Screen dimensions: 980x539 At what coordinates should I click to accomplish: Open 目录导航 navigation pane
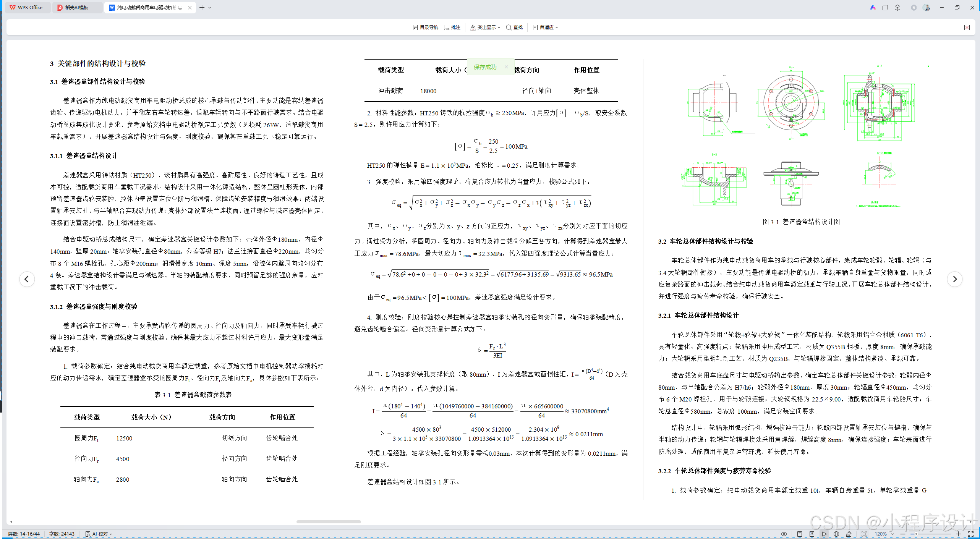(426, 28)
